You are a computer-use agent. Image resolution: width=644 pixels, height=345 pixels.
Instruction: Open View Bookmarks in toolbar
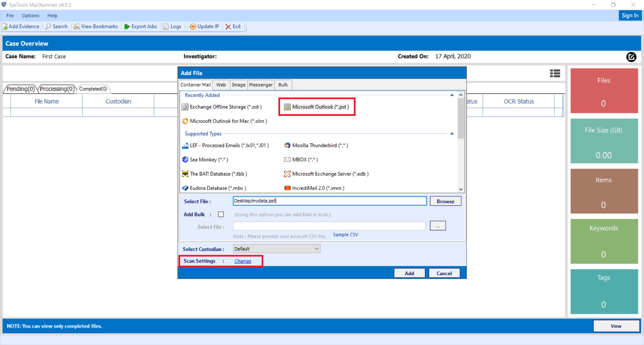pyautogui.click(x=96, y=26)
